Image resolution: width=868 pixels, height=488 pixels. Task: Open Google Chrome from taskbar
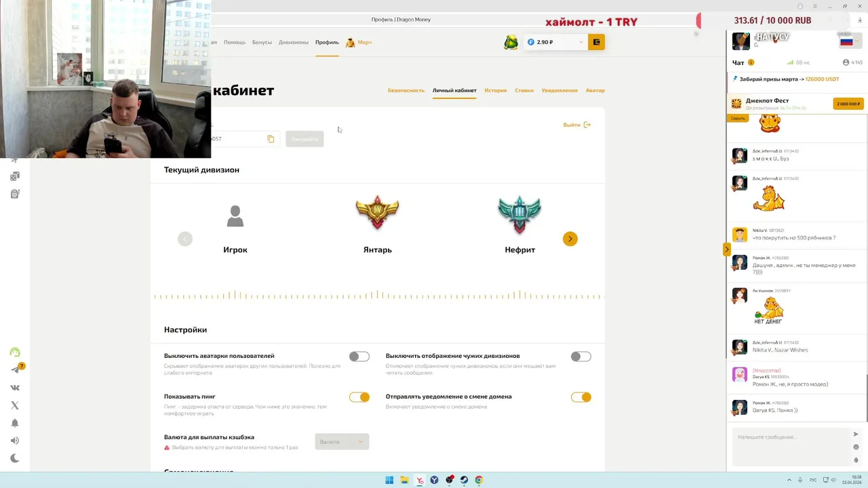click(479, 480)
